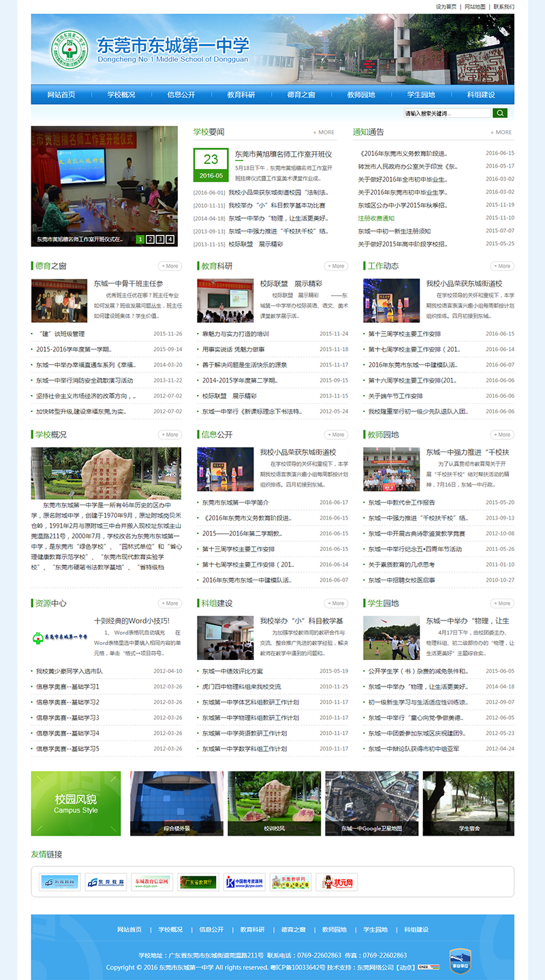Switch slideshow to slide 2

pyautogui.click(x=151, y=239)
